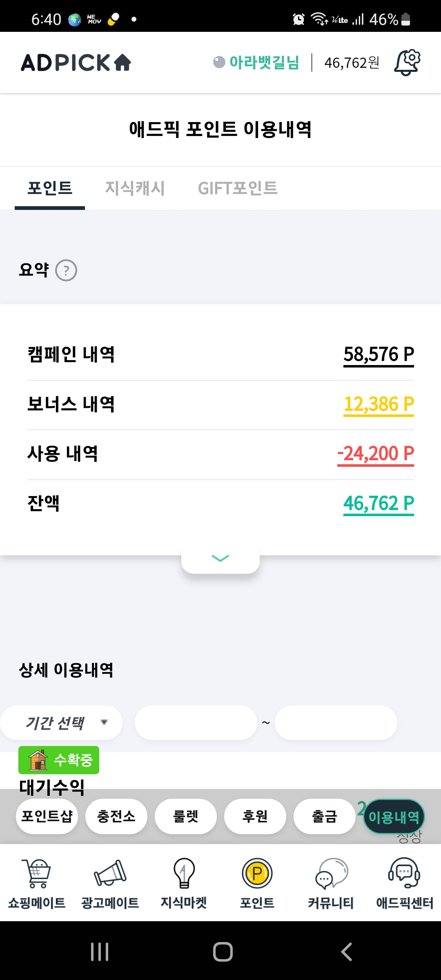Switch to the 지식캐시 tab
Viewport: 441px width, 980px height.
[135, 188]
